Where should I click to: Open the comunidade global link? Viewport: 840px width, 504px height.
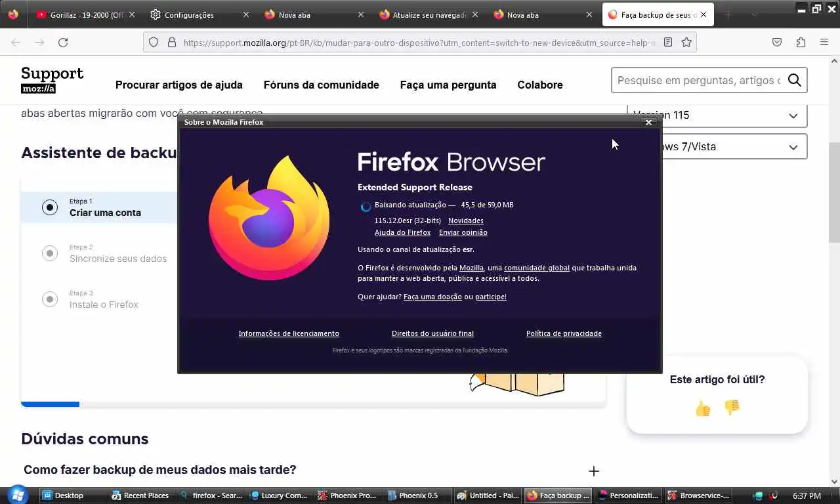537,268
